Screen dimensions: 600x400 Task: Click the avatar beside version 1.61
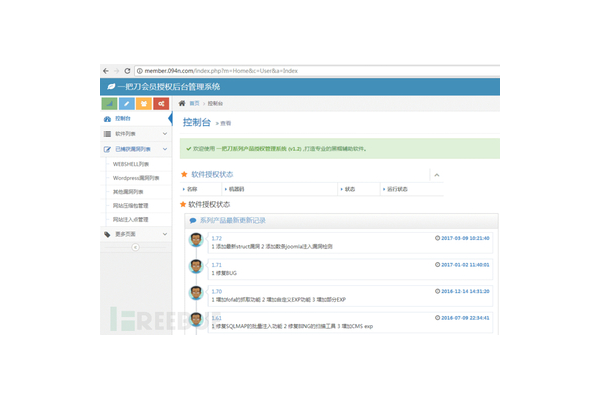point(196,320)
